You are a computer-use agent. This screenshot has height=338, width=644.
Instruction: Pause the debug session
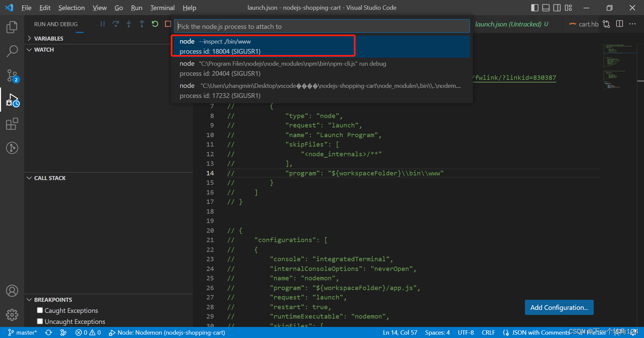click(103, 24)
